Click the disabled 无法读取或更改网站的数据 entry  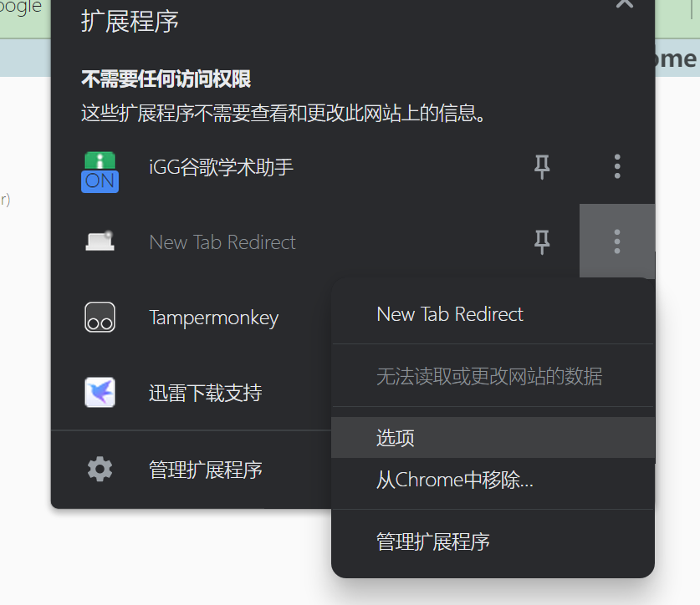click(489, 376)
